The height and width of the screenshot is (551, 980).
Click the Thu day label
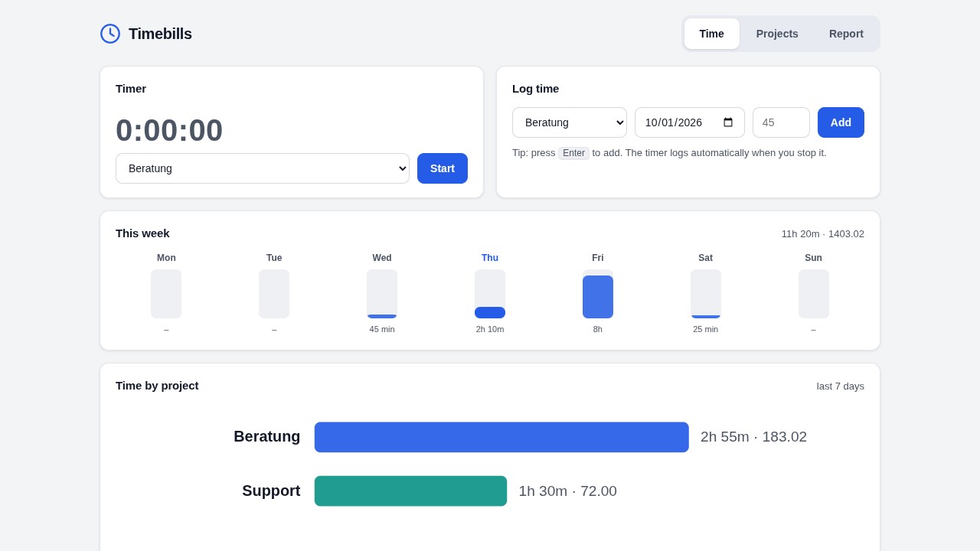[x=490, y=258]
